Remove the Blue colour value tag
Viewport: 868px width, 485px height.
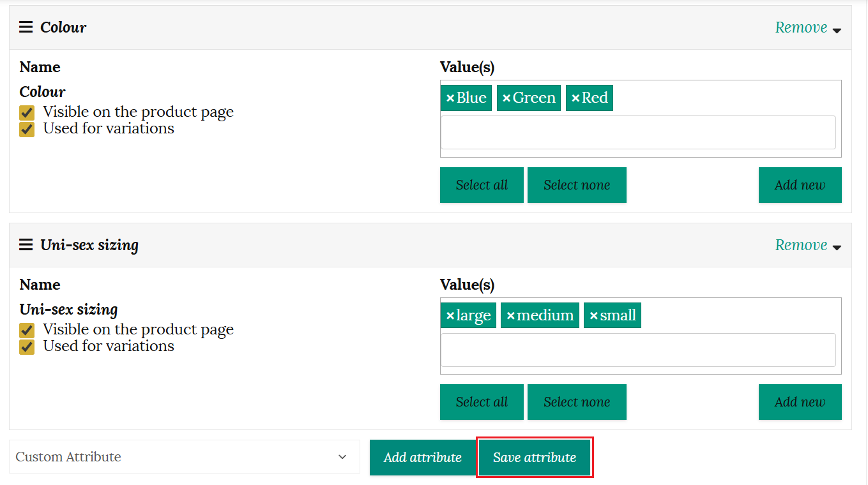[450, 98]
